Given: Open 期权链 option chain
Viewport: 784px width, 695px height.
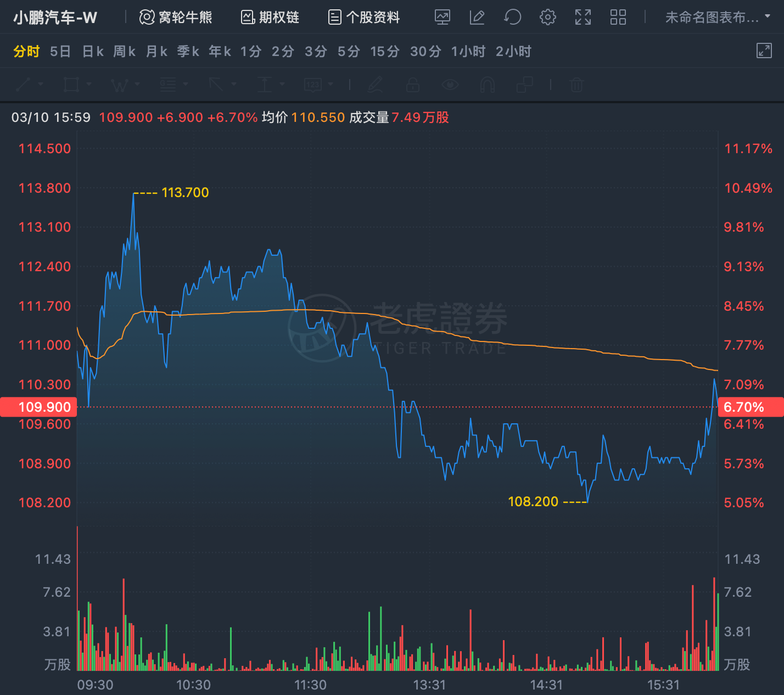Looking at the screenshot, I should click(270, 18).
